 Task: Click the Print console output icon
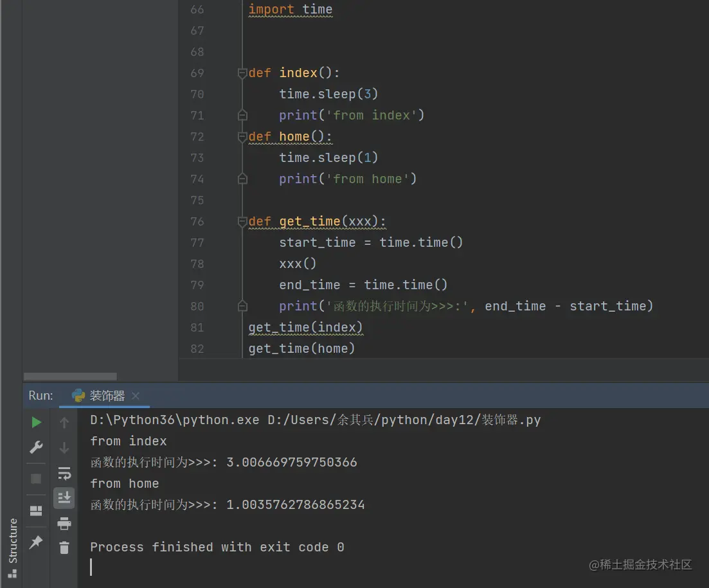(64, 523)
